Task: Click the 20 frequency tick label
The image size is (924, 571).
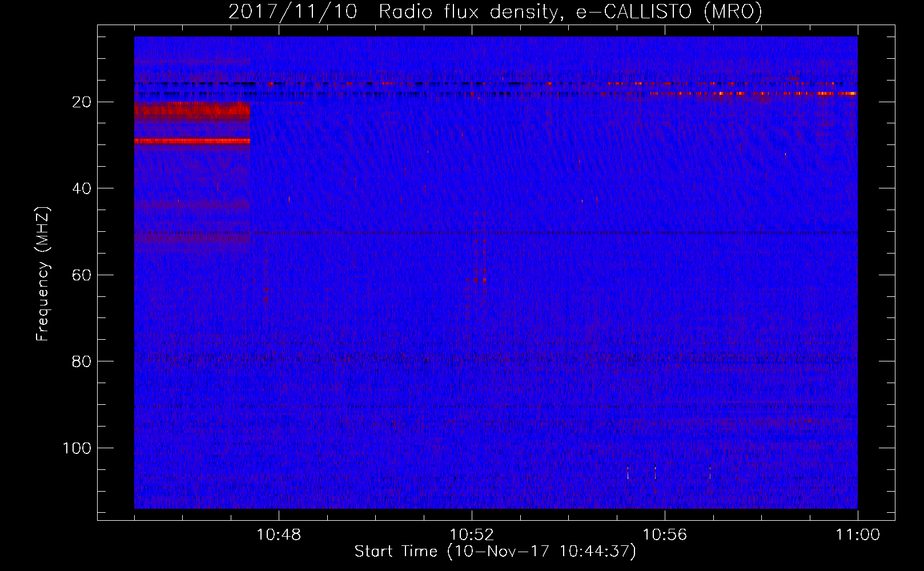Action: 82,102
